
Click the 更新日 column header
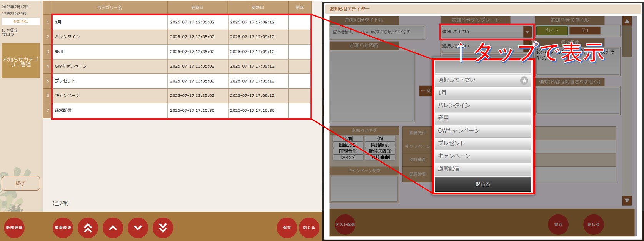coord(258,7)
